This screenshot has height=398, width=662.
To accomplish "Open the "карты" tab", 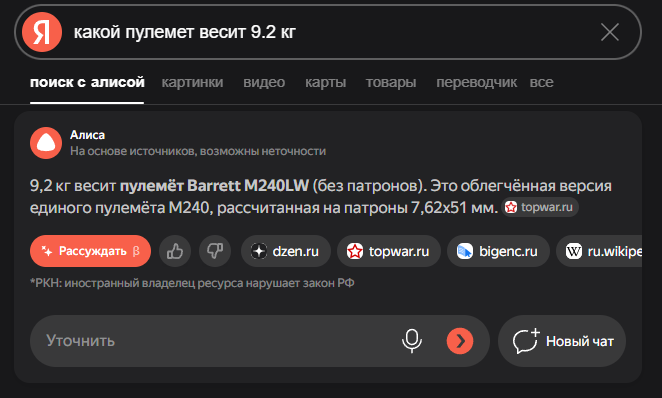I will [x=325, y=82].
